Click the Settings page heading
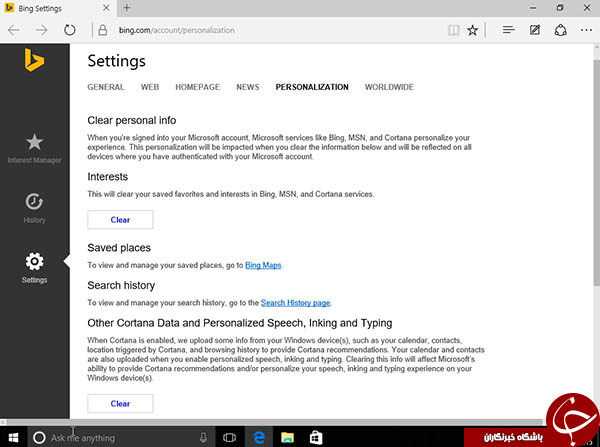Screen dimensions: 600x447 (x=116, y=61)
